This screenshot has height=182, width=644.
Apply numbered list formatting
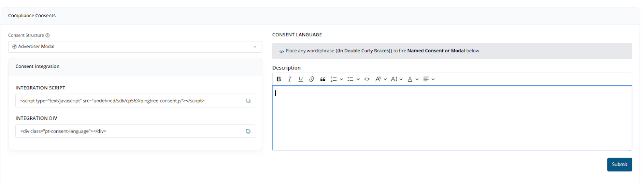point(334,79)
